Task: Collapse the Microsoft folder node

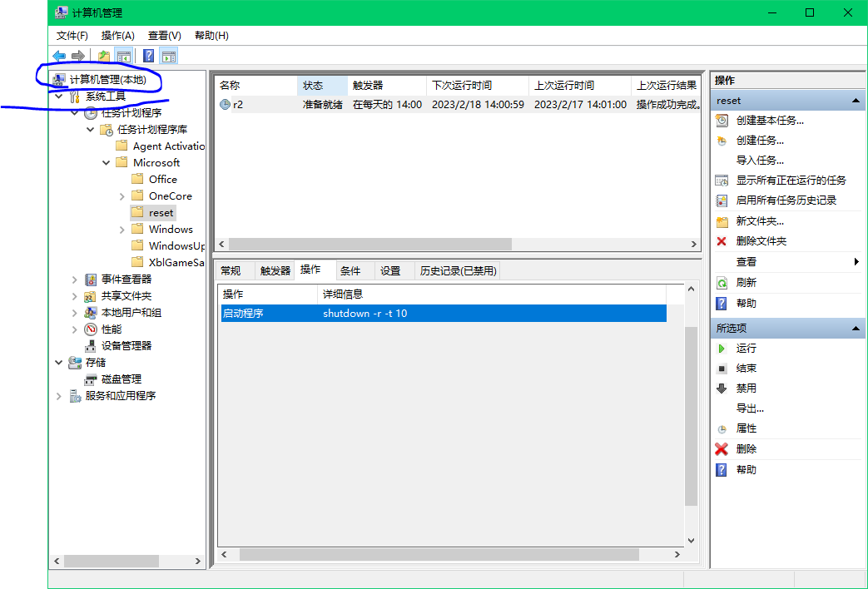Action: click(x=107, y=163)
